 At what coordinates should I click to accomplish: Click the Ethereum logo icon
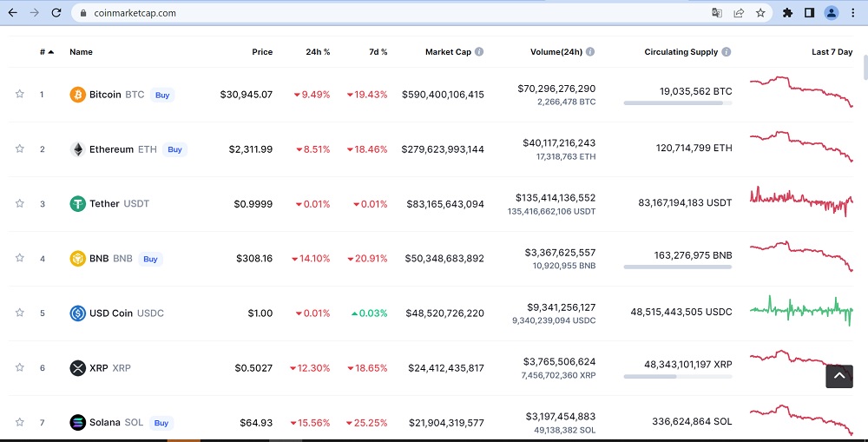tap(77, 149)
